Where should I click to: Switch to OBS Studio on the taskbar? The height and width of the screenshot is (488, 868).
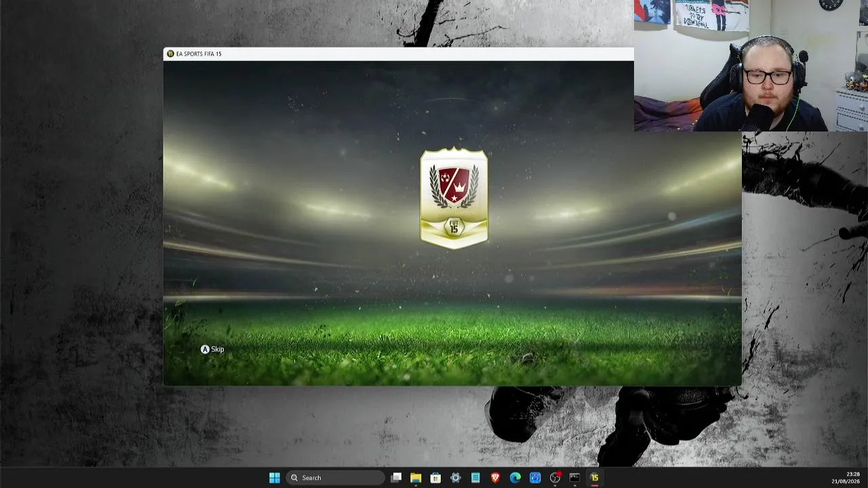(x=555, y=478)
